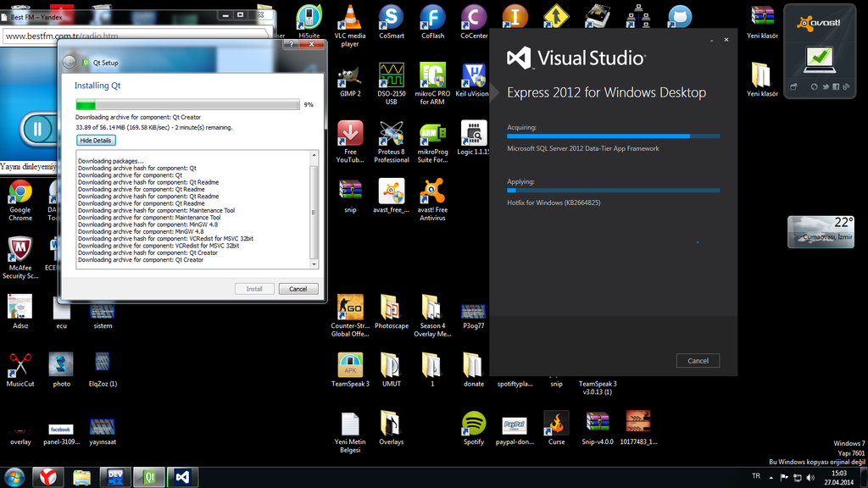Image resolution: width=868 pixels, height=488 pixels.
Task: Open the weather gadget for Cumaovası, İzmir
Action: (821, 232)
